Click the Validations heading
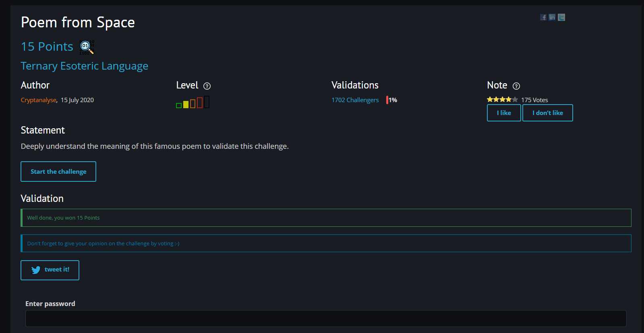Viewport: 644px width, 333px height. pos(355,85)
